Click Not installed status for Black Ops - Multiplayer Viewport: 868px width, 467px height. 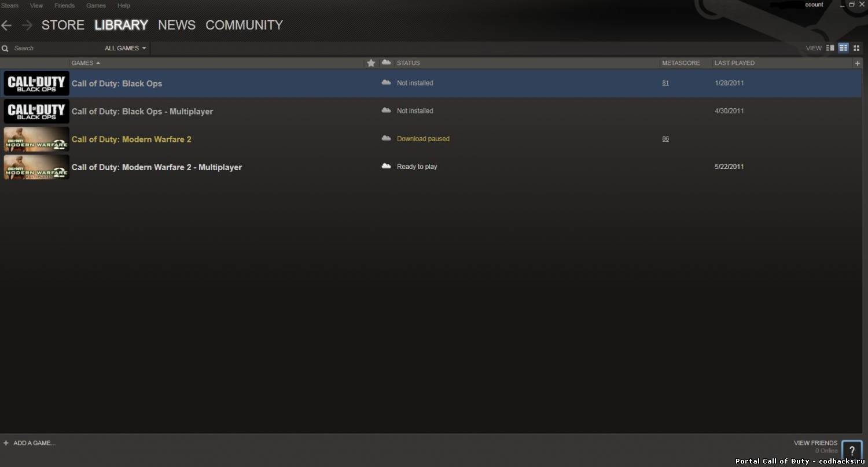(415, 111)
